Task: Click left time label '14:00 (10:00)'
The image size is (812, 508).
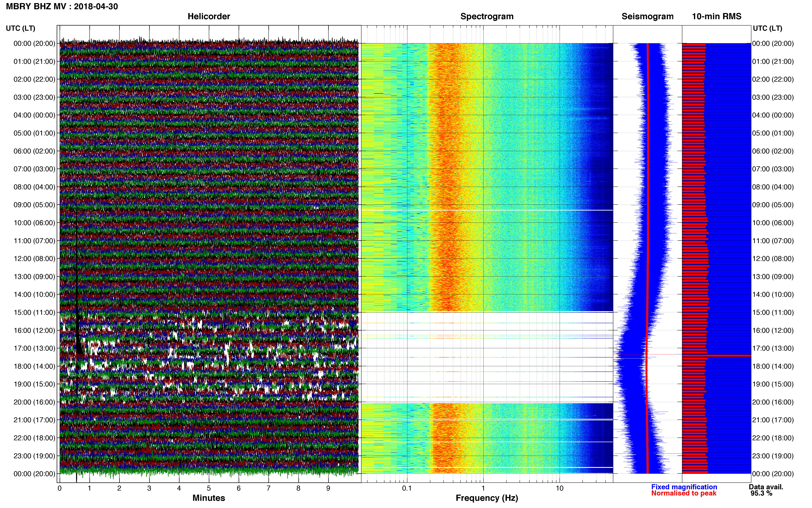Action: [34, 295]
